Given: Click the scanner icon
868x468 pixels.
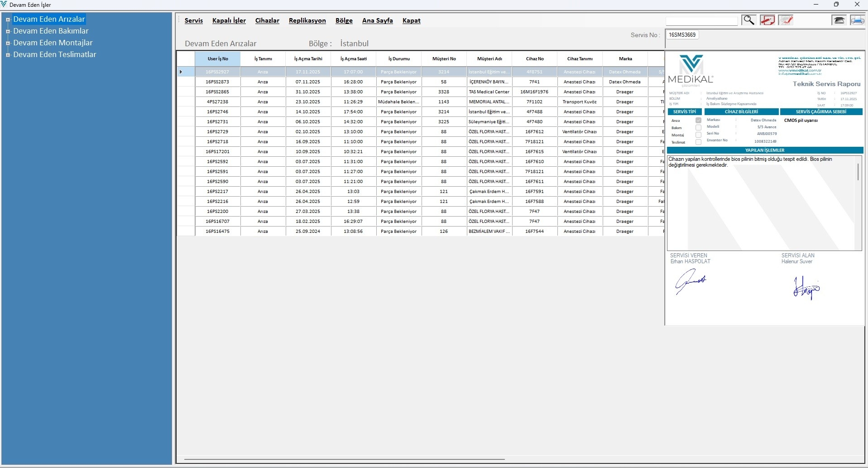Looking at the screenshot, I should [839, 20].
